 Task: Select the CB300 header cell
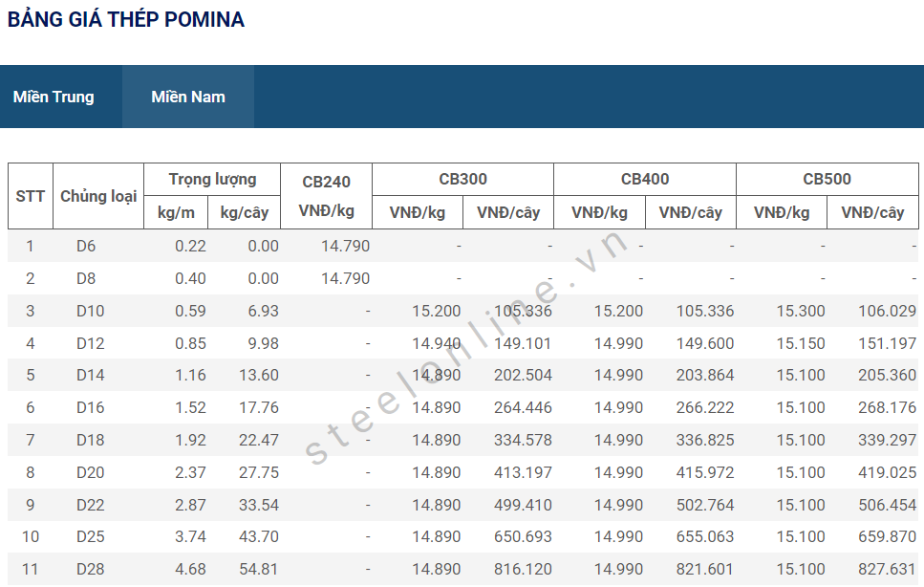click(x=462, y=179)
